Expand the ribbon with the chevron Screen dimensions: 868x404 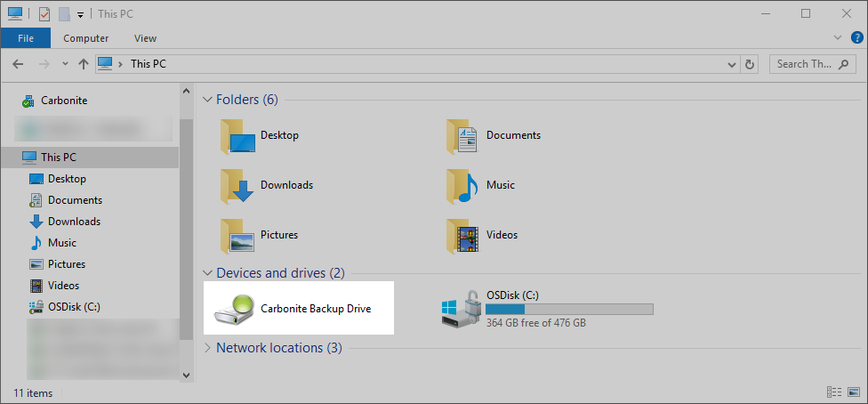[837, 37]
